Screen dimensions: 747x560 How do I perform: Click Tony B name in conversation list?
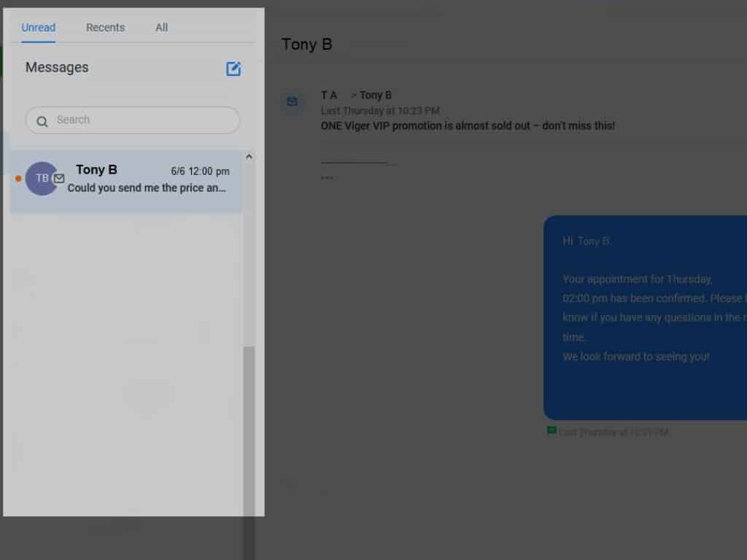96,170
